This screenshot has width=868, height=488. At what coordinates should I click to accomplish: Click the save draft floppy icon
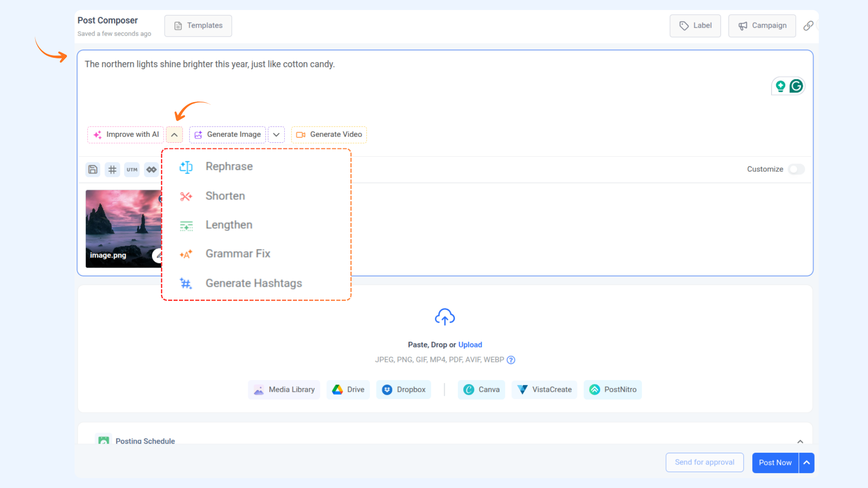[93, 169]
